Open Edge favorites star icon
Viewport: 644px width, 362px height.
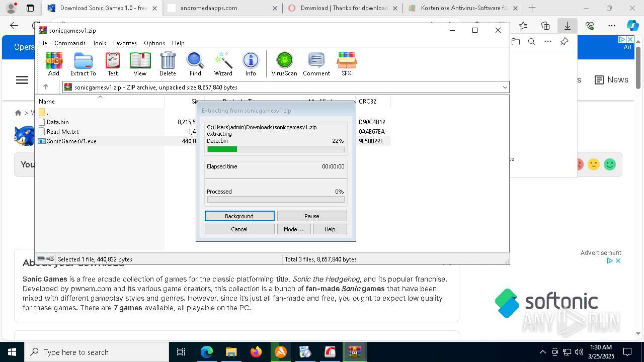pos(523,26)
